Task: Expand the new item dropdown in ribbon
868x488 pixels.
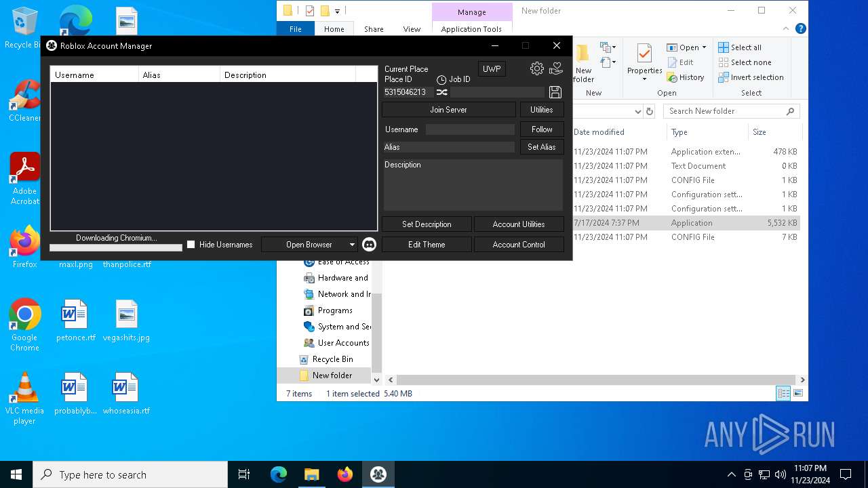Action: pos(614,47)
